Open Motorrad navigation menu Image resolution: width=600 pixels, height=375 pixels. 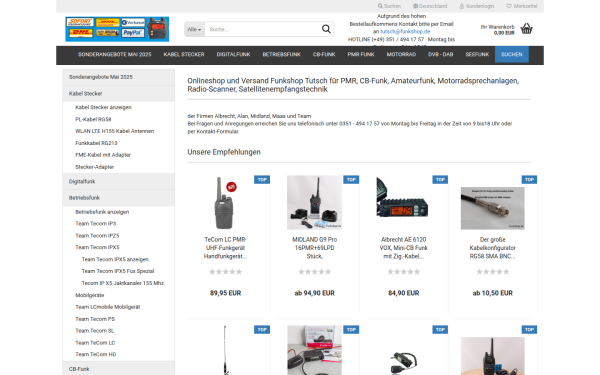(x=401, y=54)
